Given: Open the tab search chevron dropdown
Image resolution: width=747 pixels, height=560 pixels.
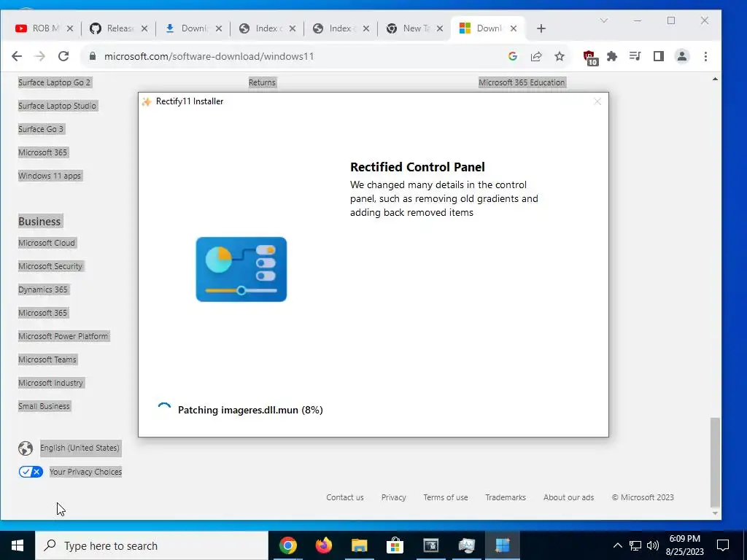Looking at the screenshot, I should (x=603, y=20).
